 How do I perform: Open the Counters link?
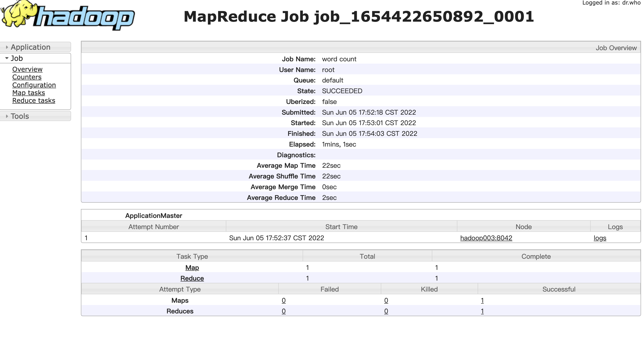pos(27,77)
